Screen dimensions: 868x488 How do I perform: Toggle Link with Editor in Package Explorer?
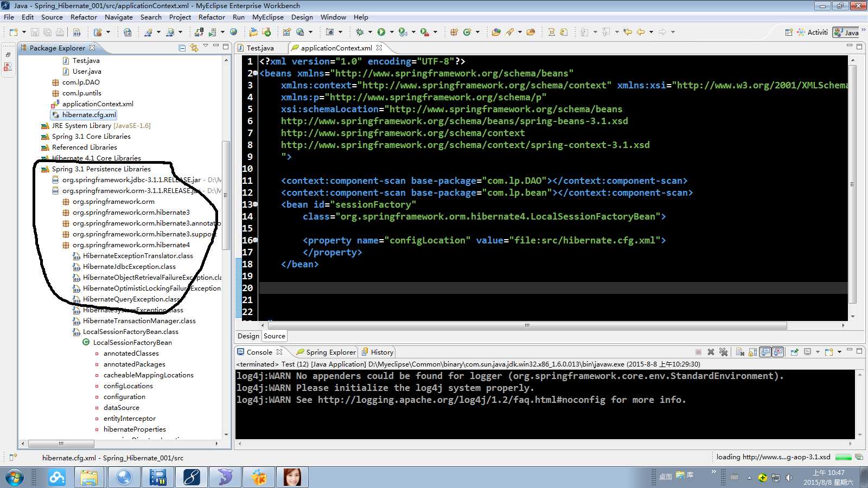[x=194, y=48]
